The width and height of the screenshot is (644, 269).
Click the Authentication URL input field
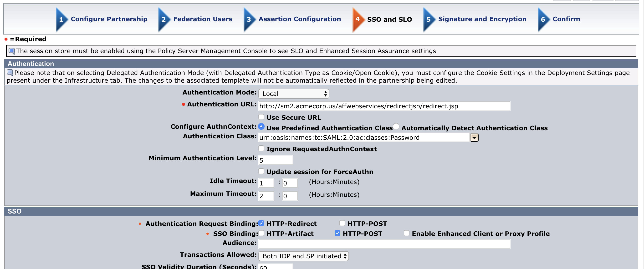(x=384, y=106)
